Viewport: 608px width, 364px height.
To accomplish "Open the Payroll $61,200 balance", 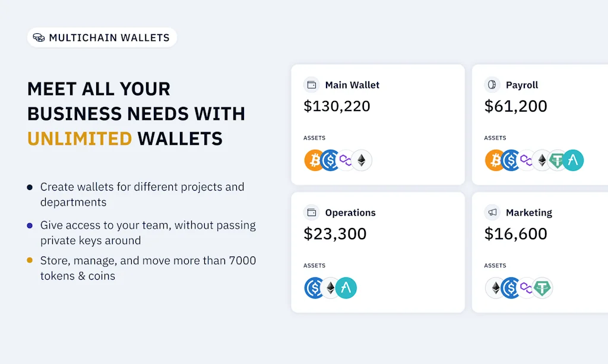I will tap(515, 106).
